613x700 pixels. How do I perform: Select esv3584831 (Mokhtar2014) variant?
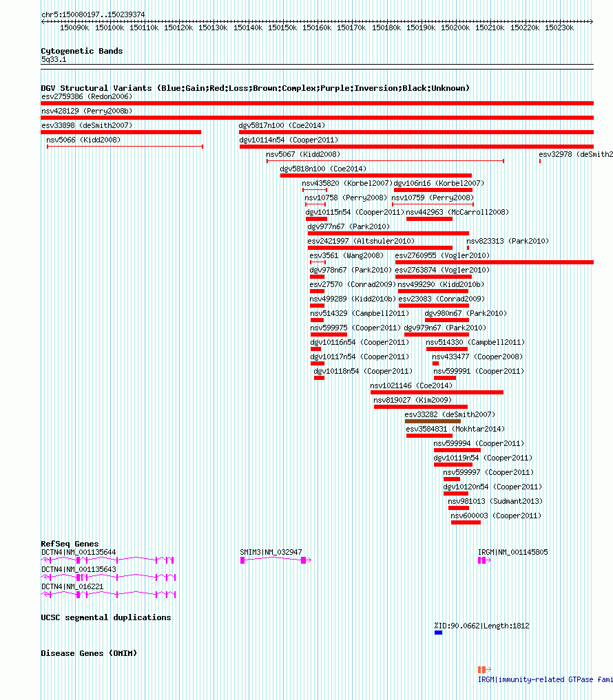click(455, 429)
